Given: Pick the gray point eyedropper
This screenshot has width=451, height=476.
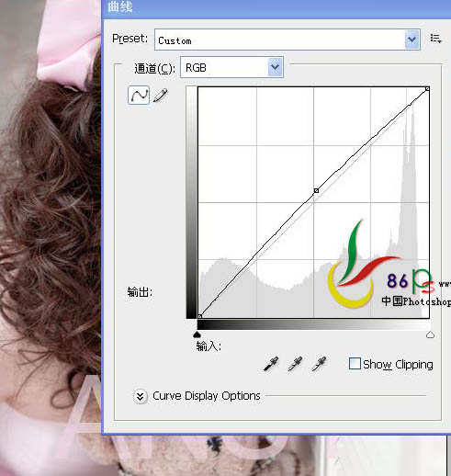Looking at the screenshot, I should tap(295, 364).
